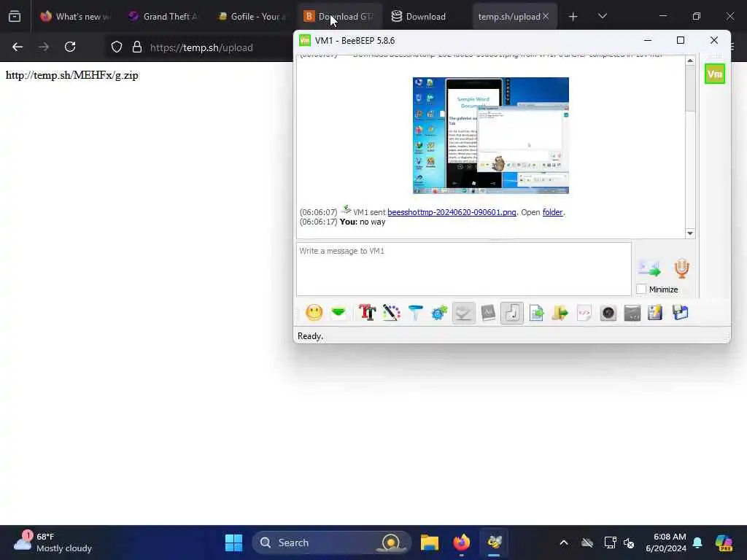Viewport: 747px width, 560px height.
Task: Choose the font color with pencil palette icon
Action: pyautogui.click(x=391, y=313)
